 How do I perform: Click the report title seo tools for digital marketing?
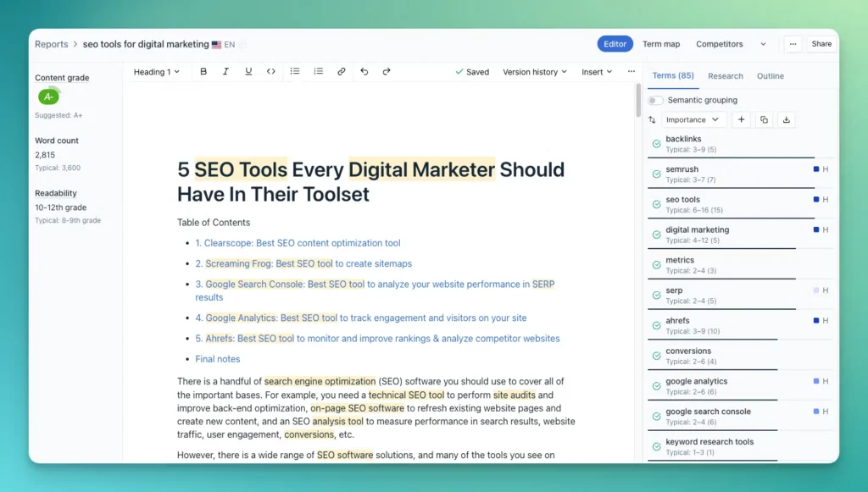pos(146,44)
